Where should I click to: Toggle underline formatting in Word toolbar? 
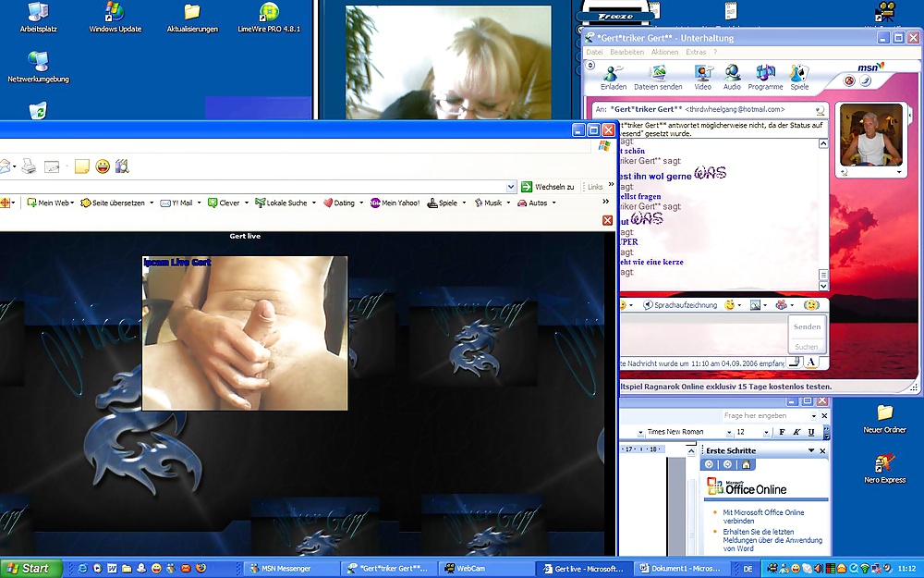tap(811, 432)
